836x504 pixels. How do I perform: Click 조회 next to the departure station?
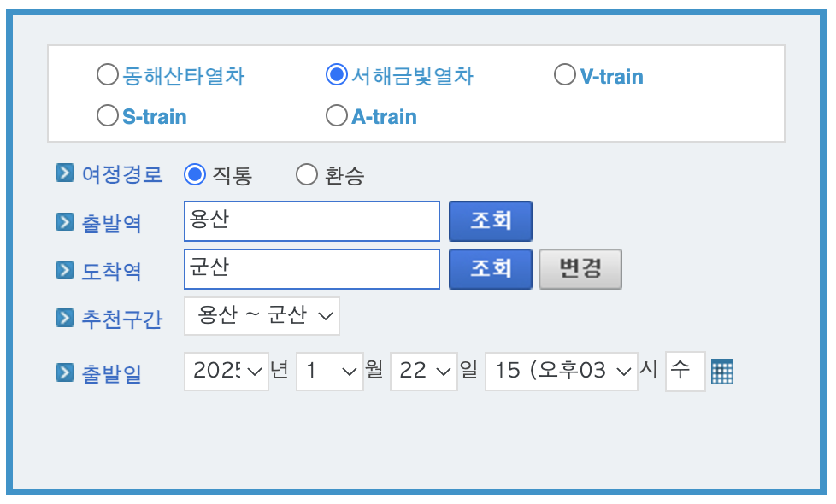(490, 220)
